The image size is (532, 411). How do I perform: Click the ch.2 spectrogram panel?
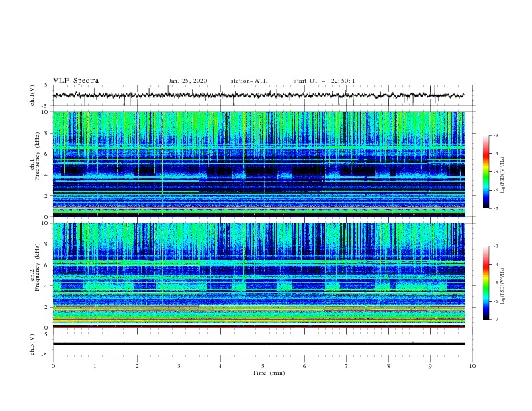click(259, 275)
